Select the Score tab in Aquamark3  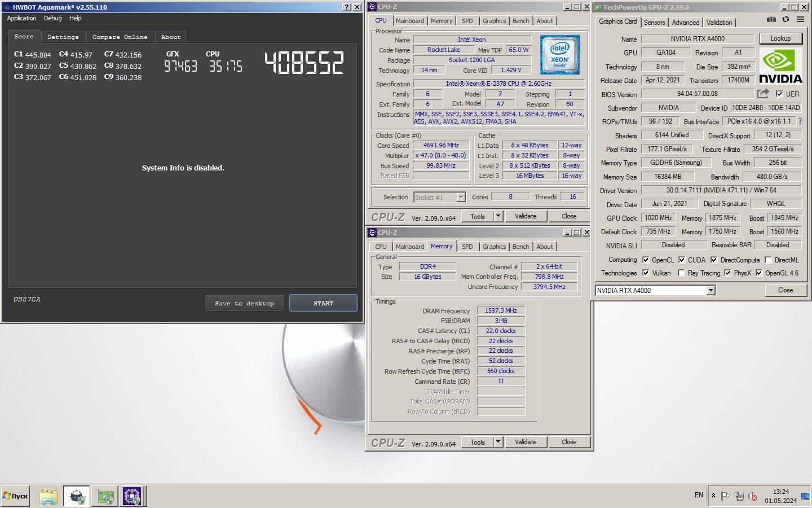point(24,36)
